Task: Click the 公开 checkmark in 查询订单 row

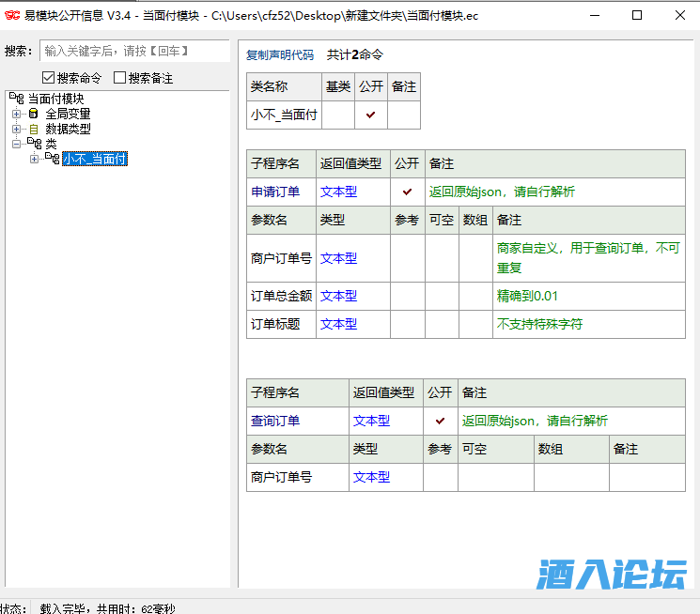Action: click(440, 421)
